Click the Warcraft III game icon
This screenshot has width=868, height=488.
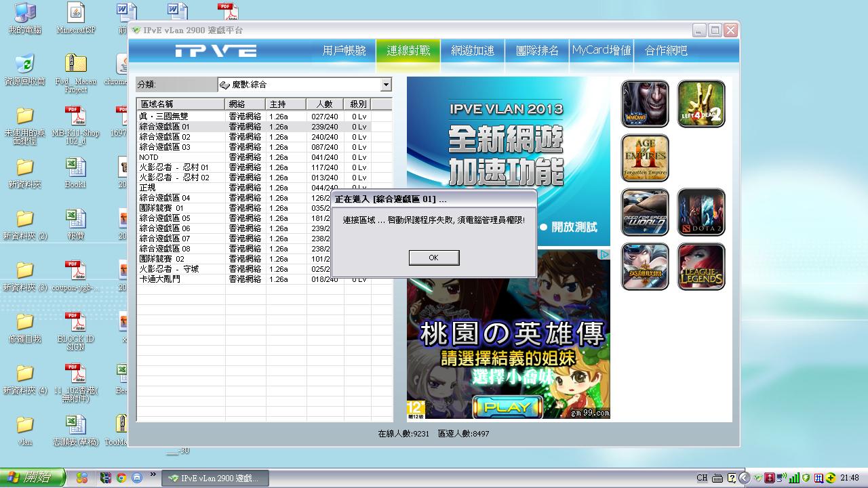click(x=645, y=104)
